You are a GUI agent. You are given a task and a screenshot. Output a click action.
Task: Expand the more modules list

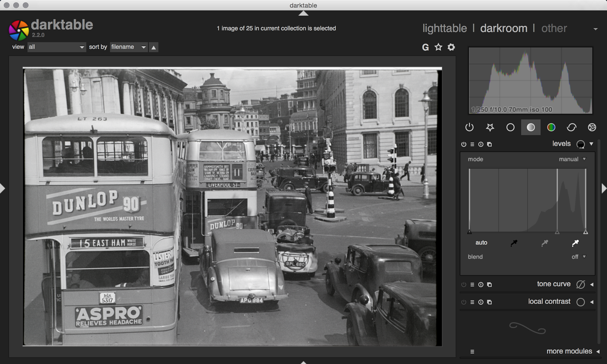[598, 351]
